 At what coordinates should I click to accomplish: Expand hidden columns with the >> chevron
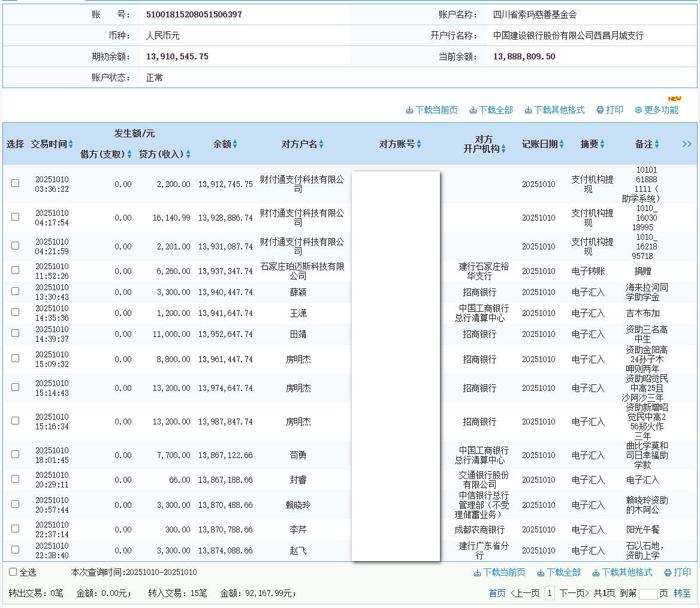click(687, 144)
